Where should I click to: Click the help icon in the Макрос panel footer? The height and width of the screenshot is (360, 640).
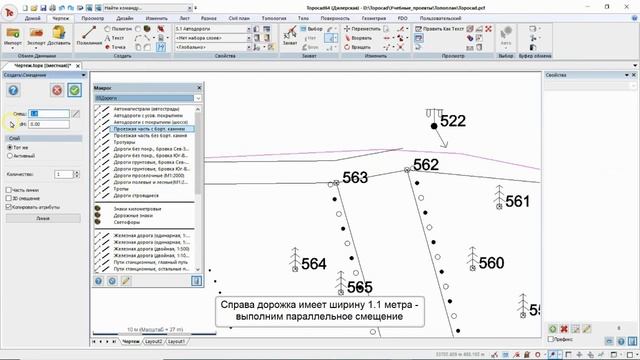pyautogui.click(x=98, y=281)
